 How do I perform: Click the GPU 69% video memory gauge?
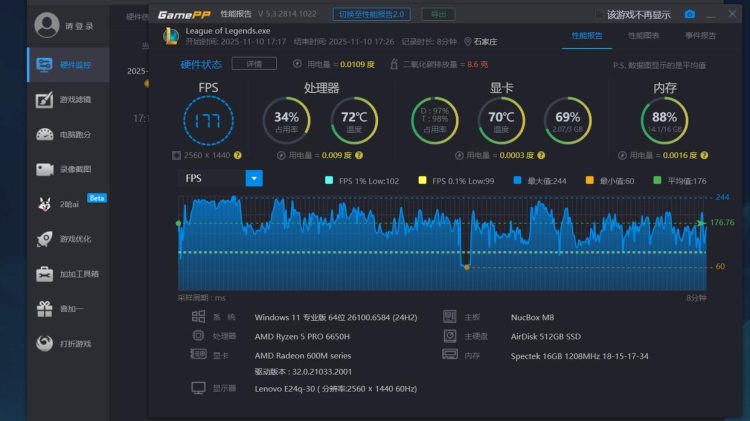(x=568, y=121)
